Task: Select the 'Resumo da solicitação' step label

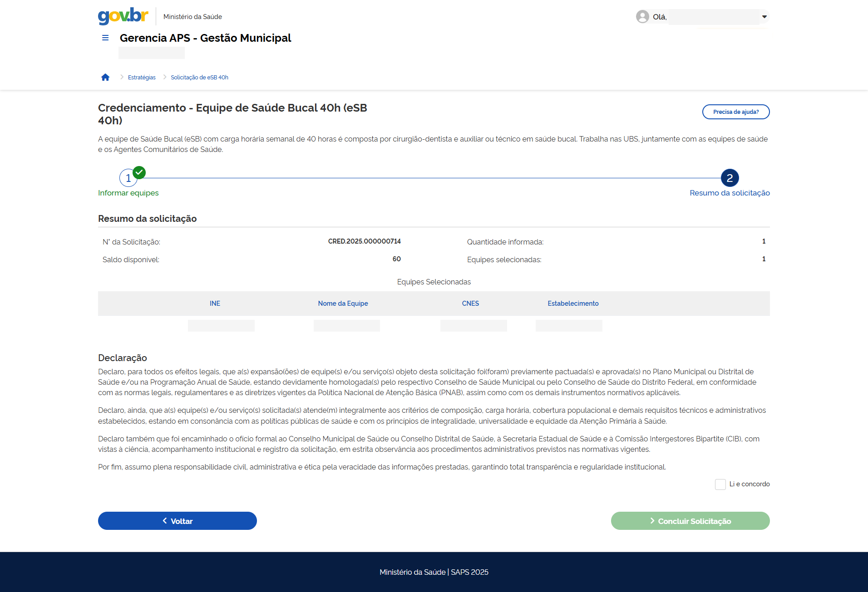Action: pyautogui.click(x=730, y=193)
